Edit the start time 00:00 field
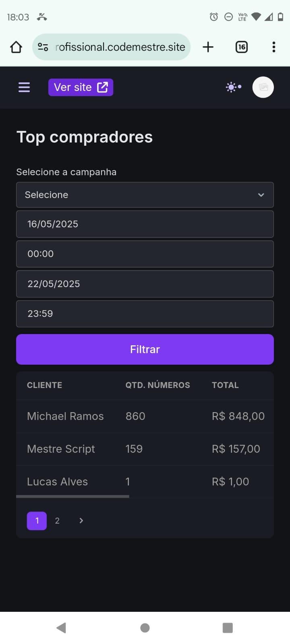This screenshot has height=644, width=290. [x=145, y=254]
